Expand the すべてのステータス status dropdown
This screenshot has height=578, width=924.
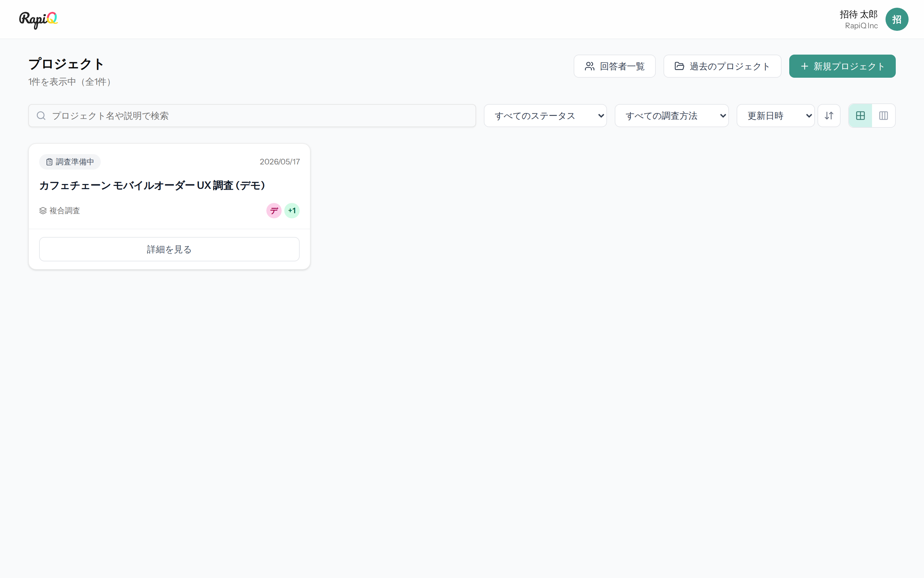(545, 116)
